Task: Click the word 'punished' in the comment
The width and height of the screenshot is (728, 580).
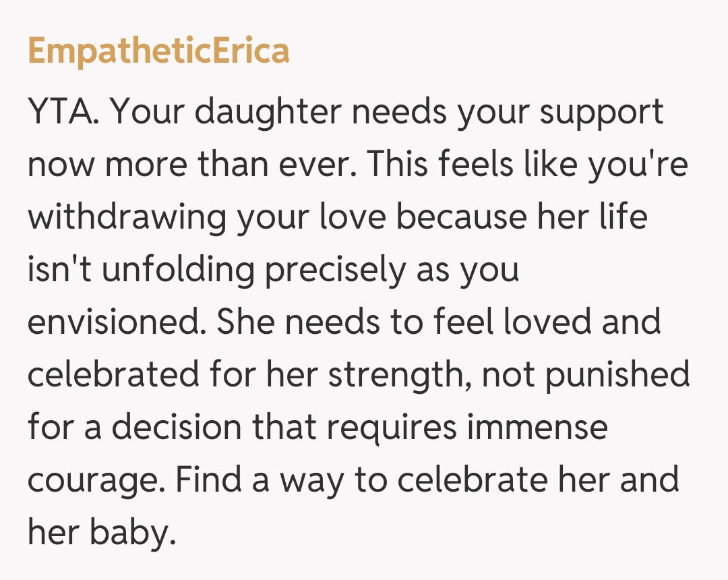Action: 617,376
